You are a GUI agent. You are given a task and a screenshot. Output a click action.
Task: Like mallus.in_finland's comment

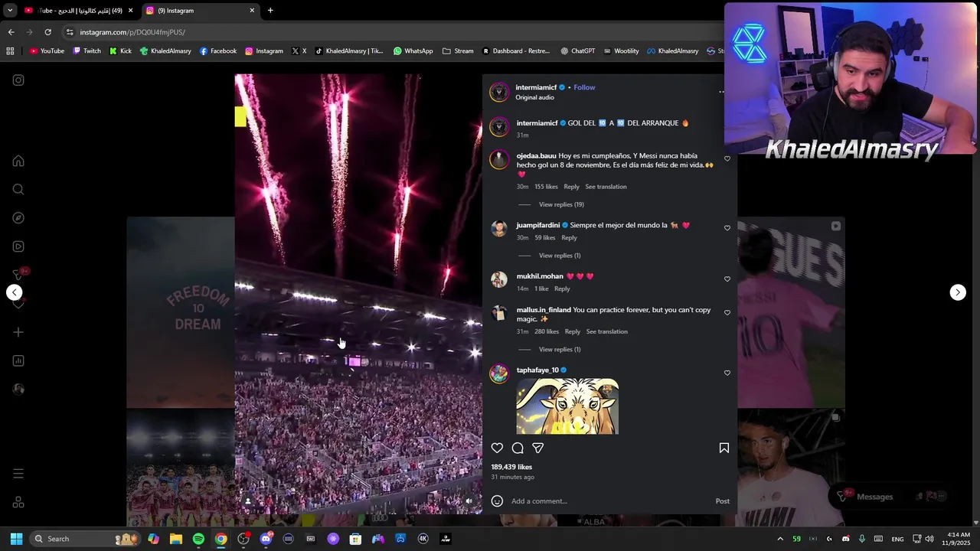727,313
